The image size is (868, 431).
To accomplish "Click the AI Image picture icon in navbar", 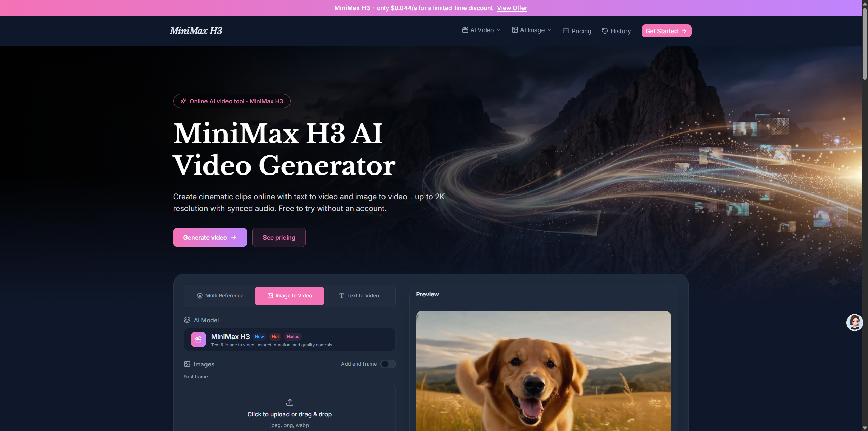I will point(515,30).
